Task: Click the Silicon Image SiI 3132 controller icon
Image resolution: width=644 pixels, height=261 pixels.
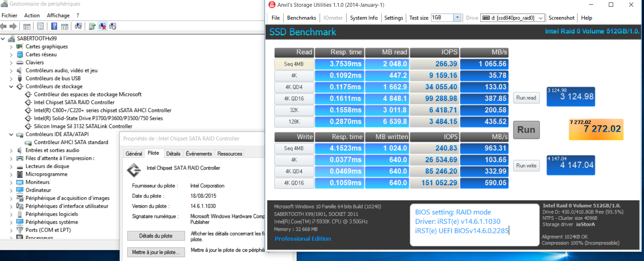Action: coord(28,126)
